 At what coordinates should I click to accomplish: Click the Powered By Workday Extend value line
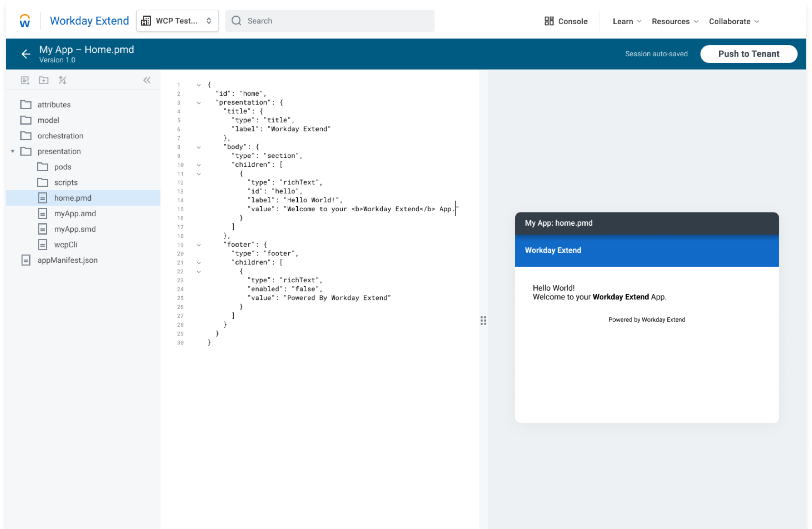pos(319,298)
